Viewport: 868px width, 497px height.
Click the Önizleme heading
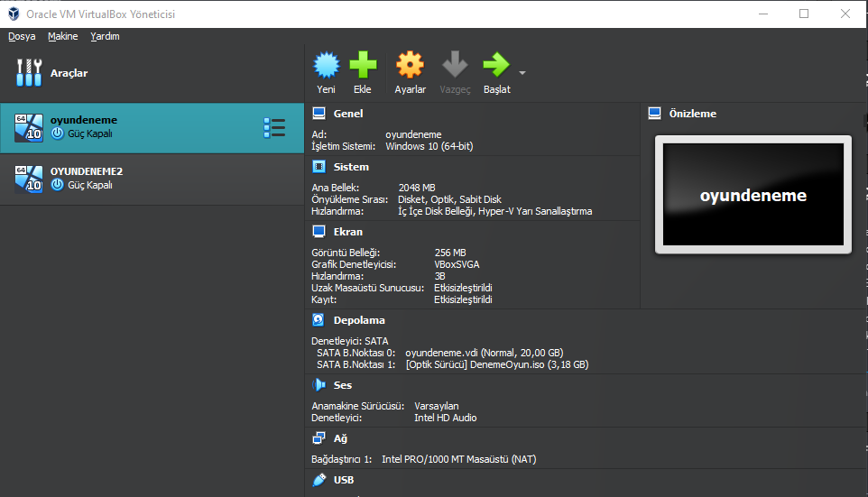[x=693, y=114]
